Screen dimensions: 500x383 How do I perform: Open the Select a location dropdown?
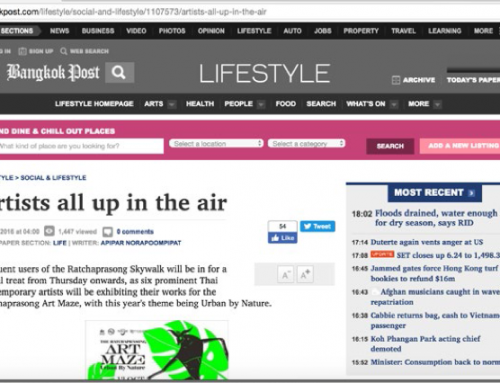[x=216, y=143]
